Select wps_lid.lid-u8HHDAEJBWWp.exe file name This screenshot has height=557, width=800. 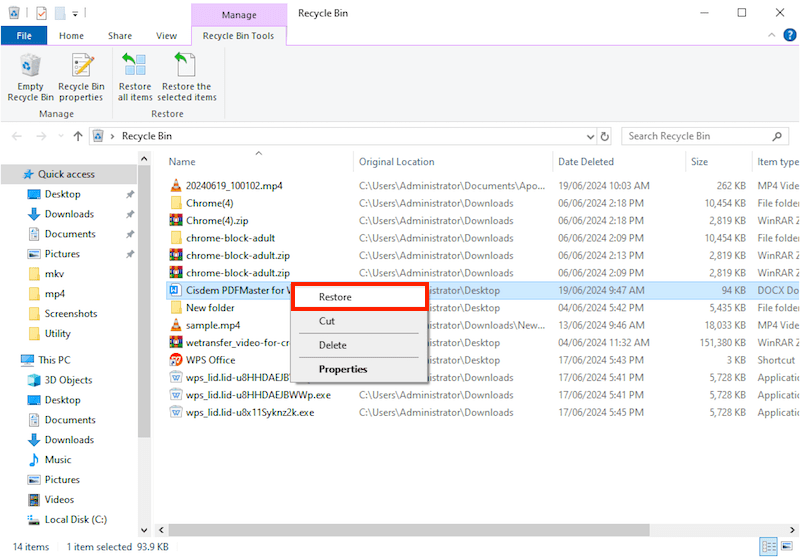pyautogui.click(x=258, y=395)
